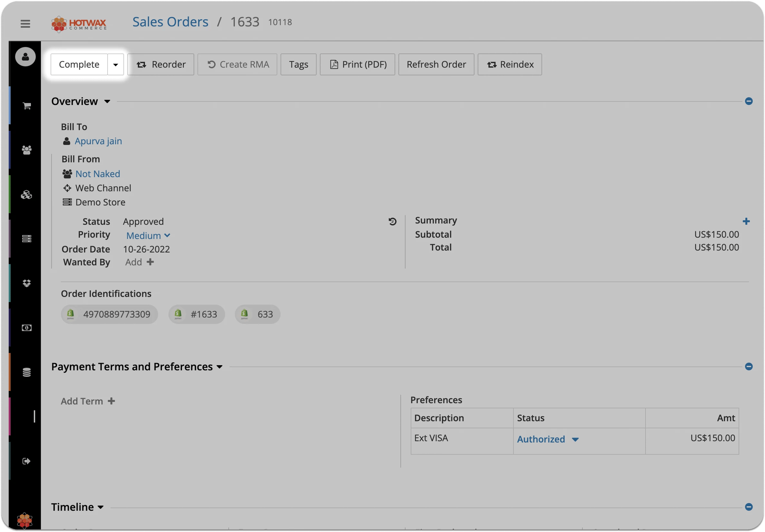Click the Create RMA button

coord(237,64)
